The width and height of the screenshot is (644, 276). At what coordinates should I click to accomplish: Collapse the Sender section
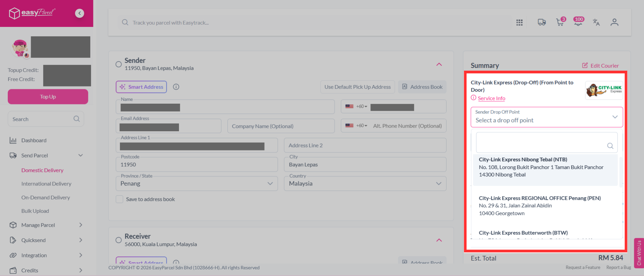(439, 64)
